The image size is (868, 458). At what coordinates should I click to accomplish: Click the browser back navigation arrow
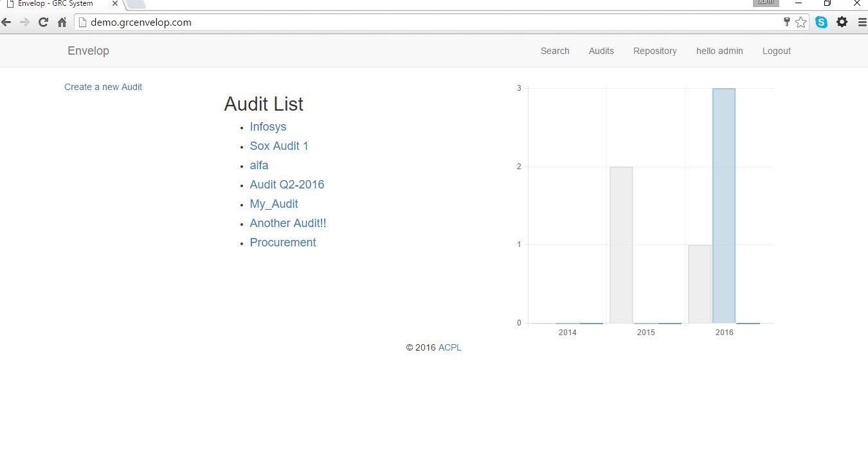(x=7, y=22)
